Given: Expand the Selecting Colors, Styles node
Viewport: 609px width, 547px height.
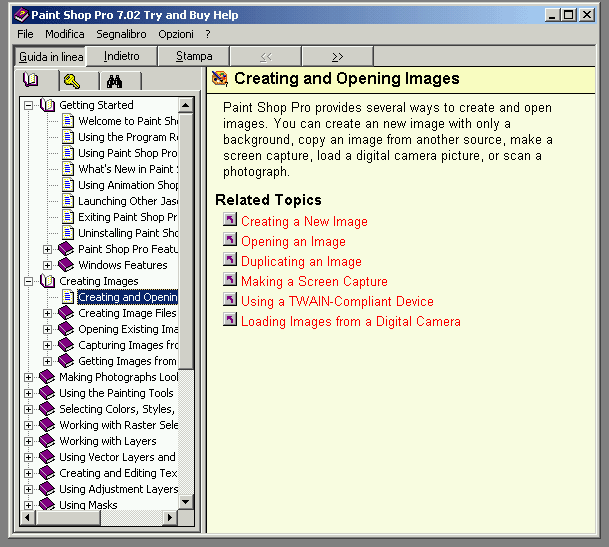Looking at the screenshot, I should (x=28, y=409).
